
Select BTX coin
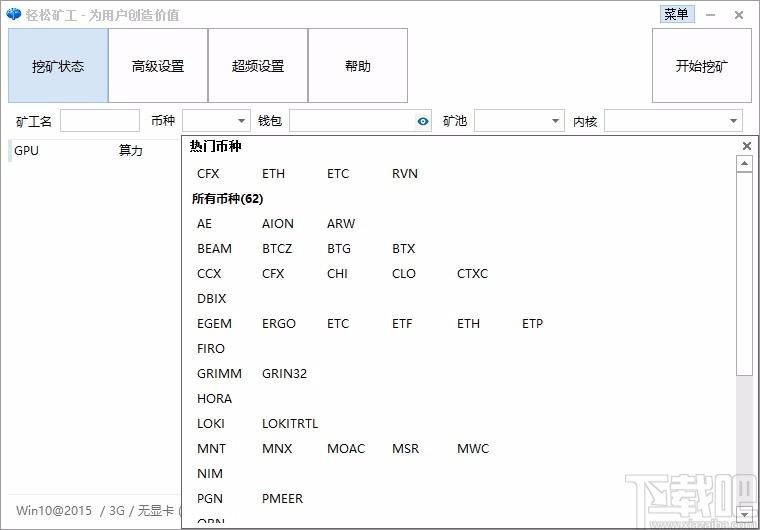coord(404,249)
